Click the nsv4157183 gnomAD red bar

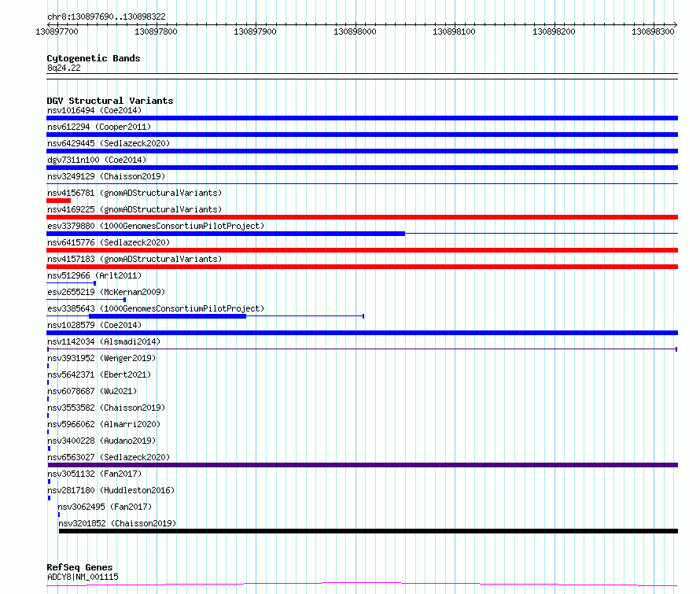(x=362, y=267)
